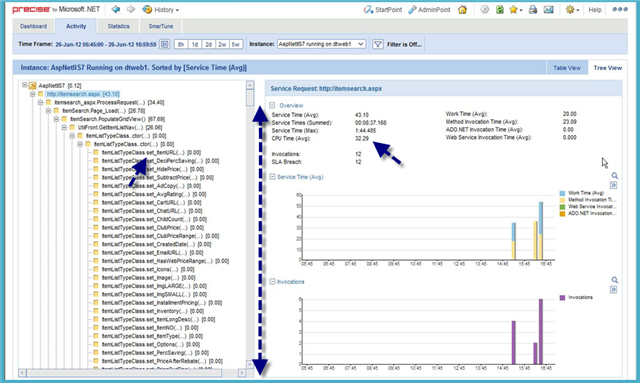Go to the home page icon
This screenshot has width=640, height=383.
click(462, 9)
